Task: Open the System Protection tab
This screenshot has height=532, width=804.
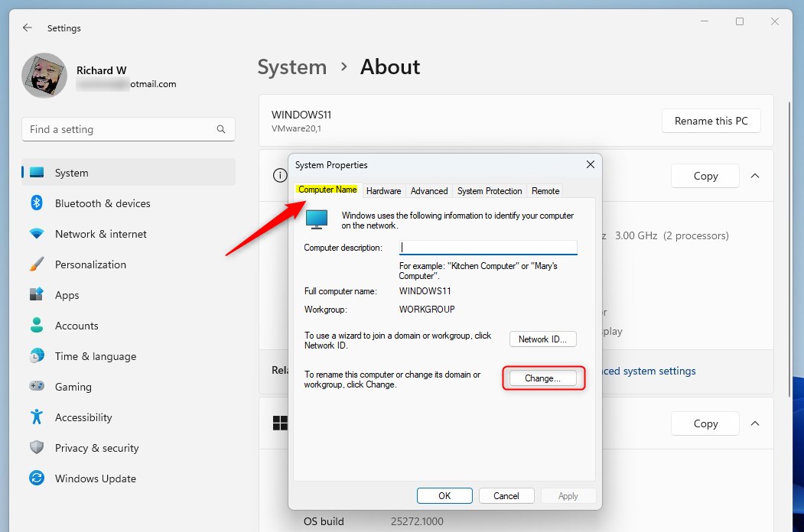Action: click(489, 191)
